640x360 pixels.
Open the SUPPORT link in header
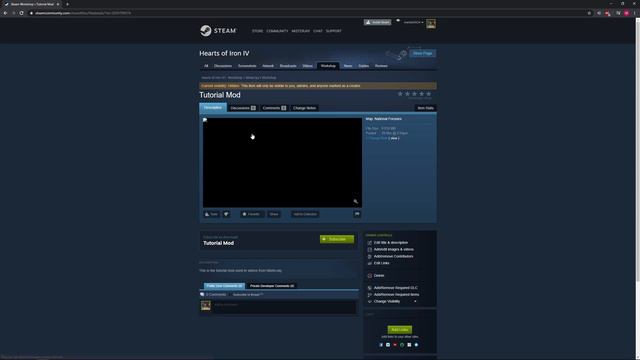click(x=333, y=31)
